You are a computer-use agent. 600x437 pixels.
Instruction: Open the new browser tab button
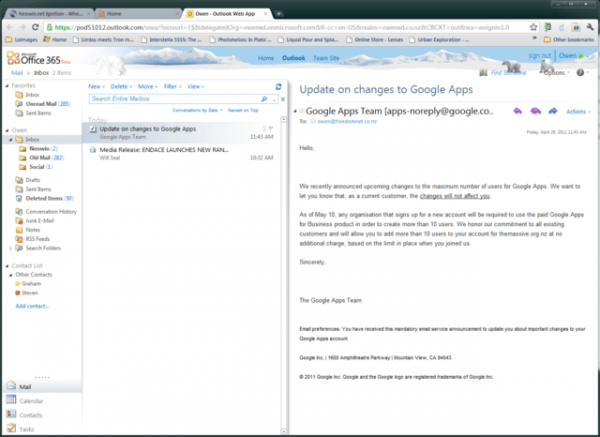pos(279,13)
